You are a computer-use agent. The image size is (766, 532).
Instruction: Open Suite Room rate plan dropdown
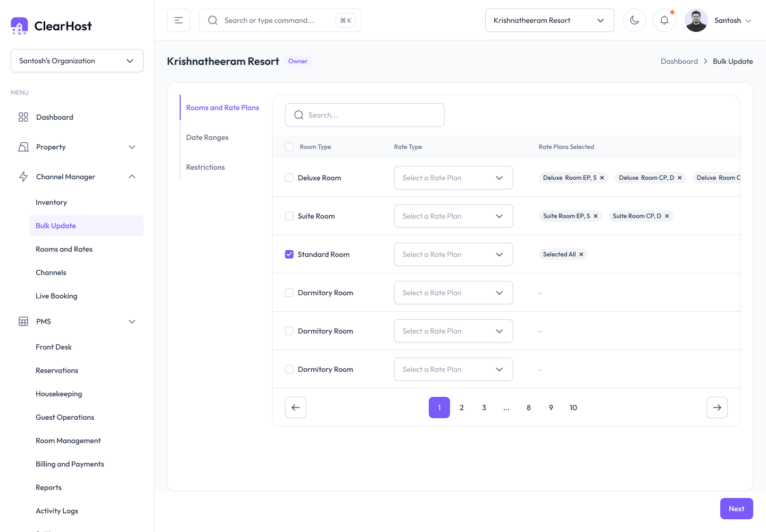(x=453, y=216)
